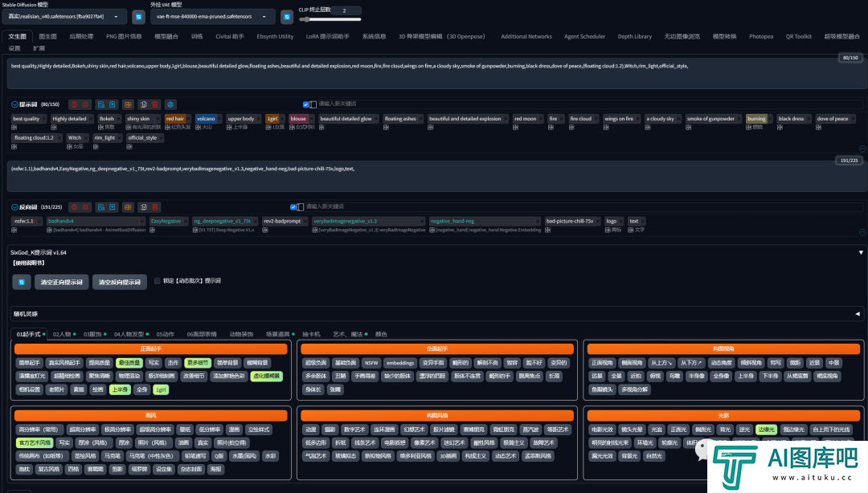Open the Depth Library tab
Screen dimensions: 868x493
click(634, 36)
